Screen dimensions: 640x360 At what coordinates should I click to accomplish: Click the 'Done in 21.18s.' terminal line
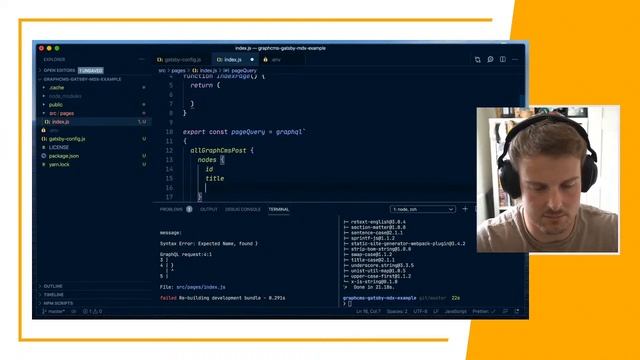[x=374, y=287]
